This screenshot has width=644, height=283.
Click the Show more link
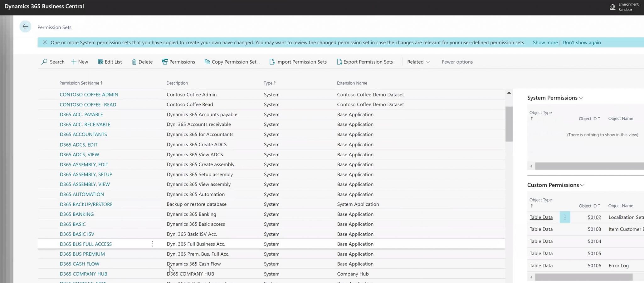pyautogui.click(x=545, y=42)
